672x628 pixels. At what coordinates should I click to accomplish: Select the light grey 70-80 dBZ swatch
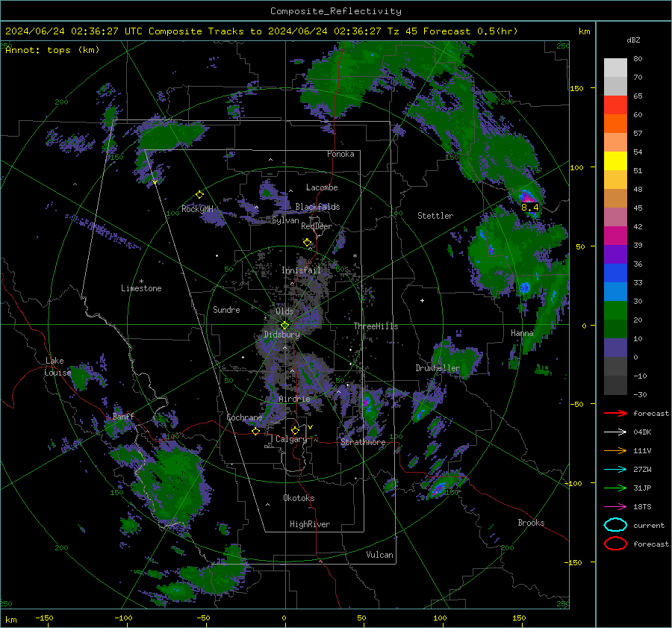point(615,68)
